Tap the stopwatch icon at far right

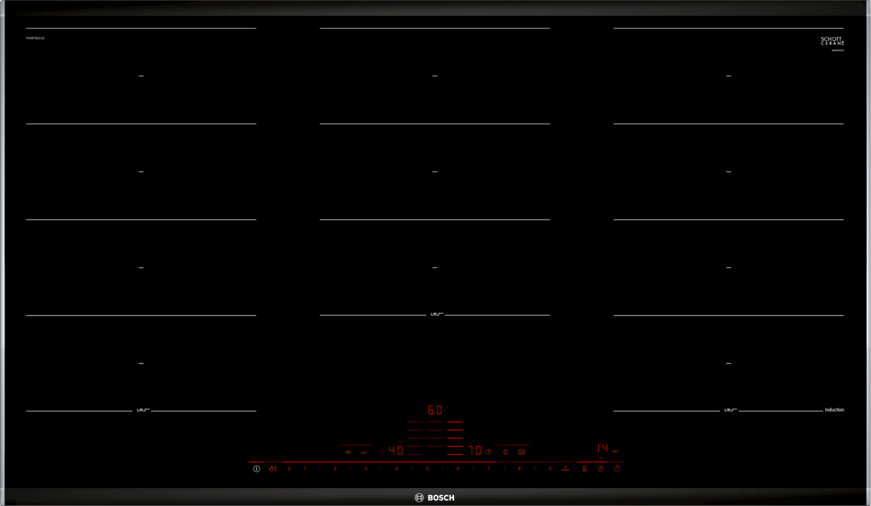point(617,469)
